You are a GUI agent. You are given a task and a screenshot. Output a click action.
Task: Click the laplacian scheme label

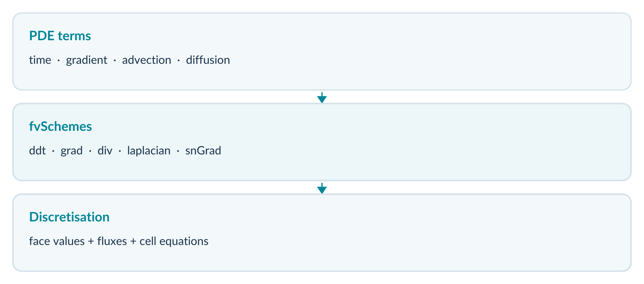(x=149, y=151)
